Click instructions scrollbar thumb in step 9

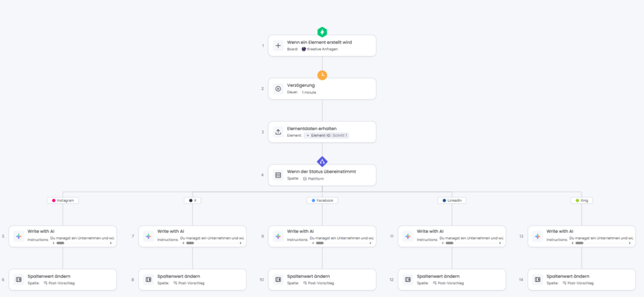pos(319,243)
